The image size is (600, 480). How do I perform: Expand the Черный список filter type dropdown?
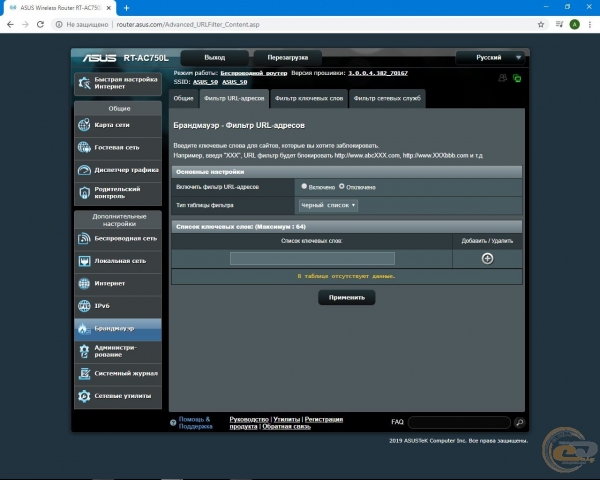(x=328, y=205)
